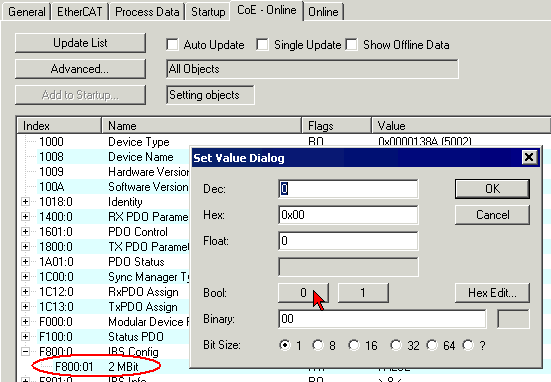Cancel the Set Value Dialog
The width and height of the screenshot is (551, 382).
pos(492,215)
